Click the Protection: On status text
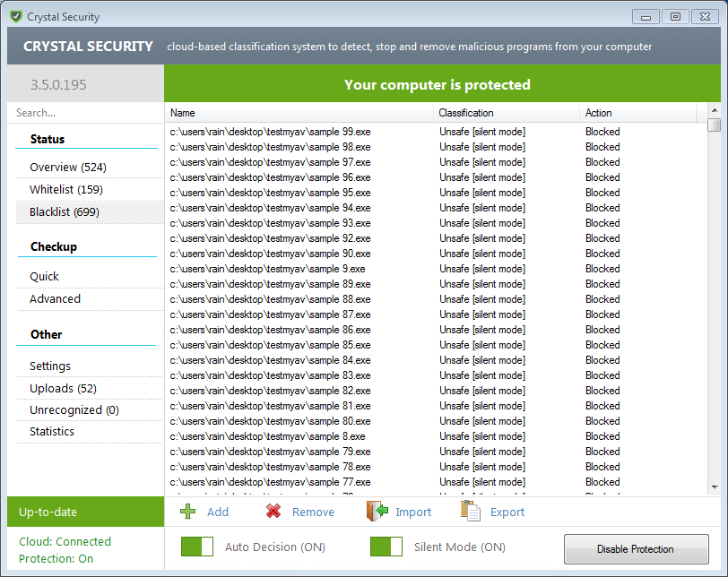The width and height of the screenshot is (728, 577). [56, 558]
